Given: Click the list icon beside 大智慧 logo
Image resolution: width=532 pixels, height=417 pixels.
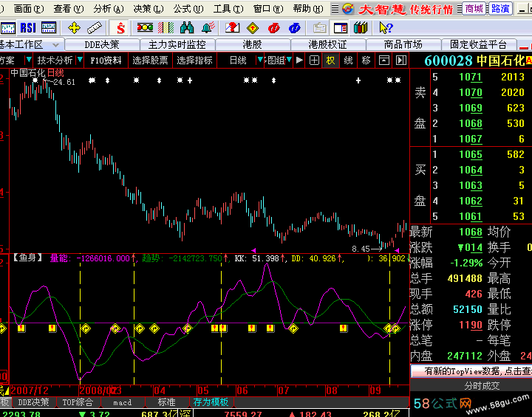Looking at the screenshot, I should [x=335, y=8].
